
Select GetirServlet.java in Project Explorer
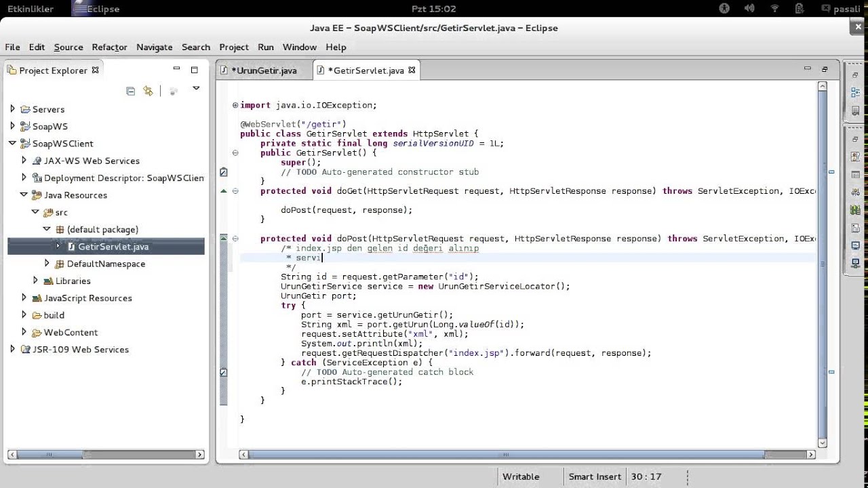pos(113,247)
